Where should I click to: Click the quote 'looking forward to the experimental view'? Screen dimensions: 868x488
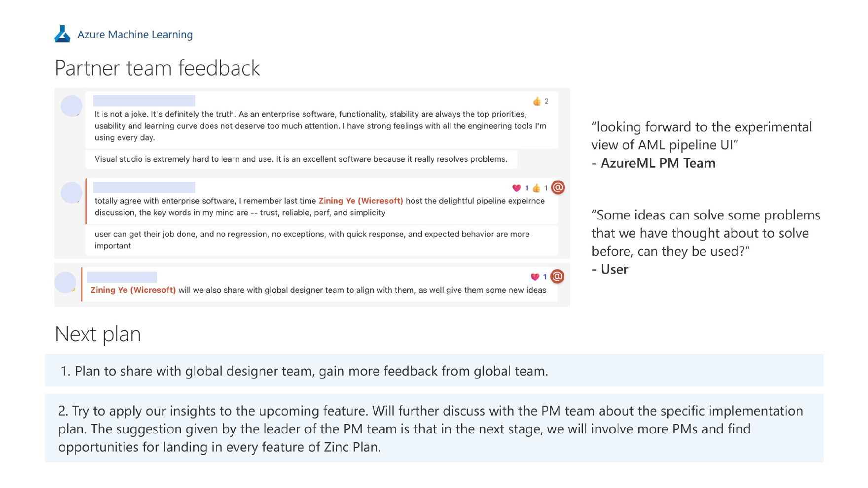(x=701, y=136)
